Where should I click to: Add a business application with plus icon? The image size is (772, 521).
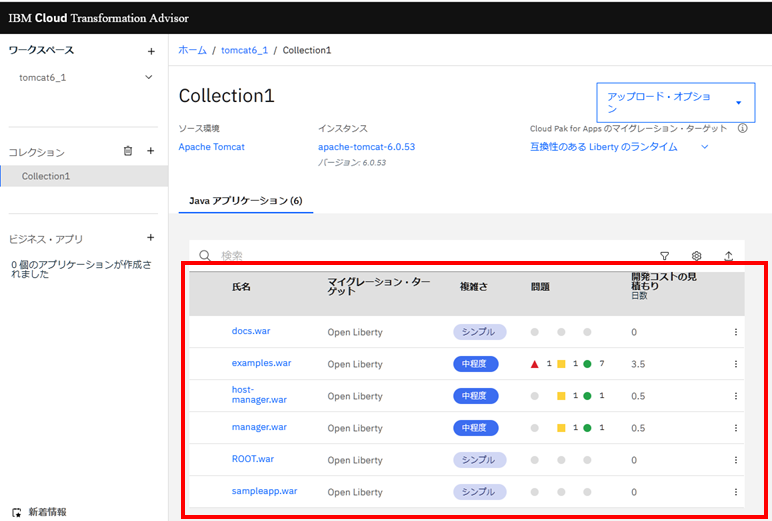151,238
